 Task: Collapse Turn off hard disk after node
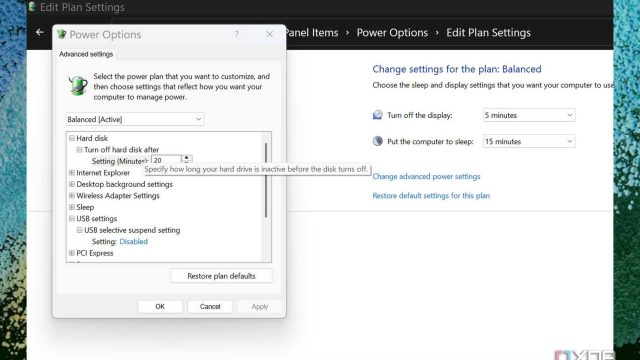(80, 150)
